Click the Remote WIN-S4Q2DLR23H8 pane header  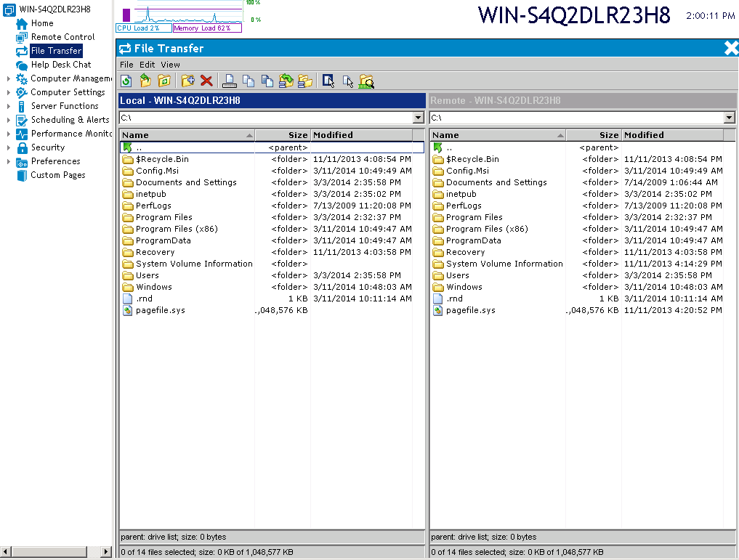click(583, 100)
